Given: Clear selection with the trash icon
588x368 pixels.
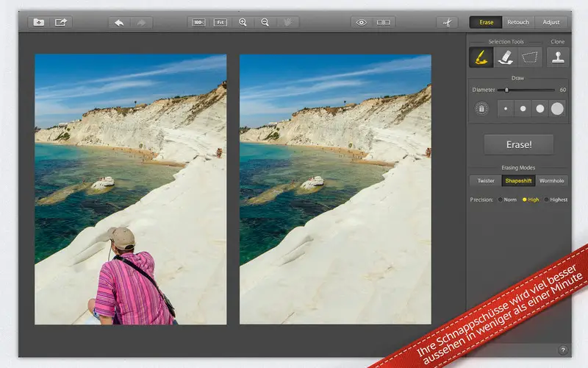Looking at the screenshot, I should (482, 109).
